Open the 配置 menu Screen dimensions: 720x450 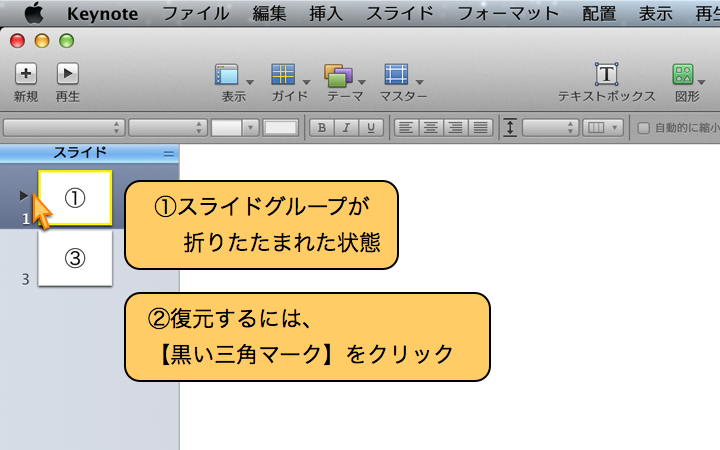[x=599, y=13]
